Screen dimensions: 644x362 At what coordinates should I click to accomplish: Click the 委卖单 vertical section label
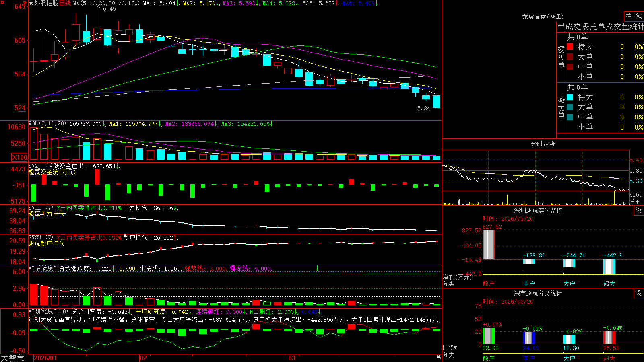click(561, 107)
